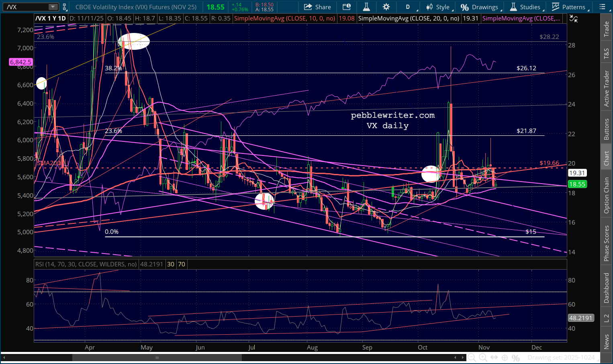Open the Studies dropdown menu
613x364 pixels.
pos(527,7)
